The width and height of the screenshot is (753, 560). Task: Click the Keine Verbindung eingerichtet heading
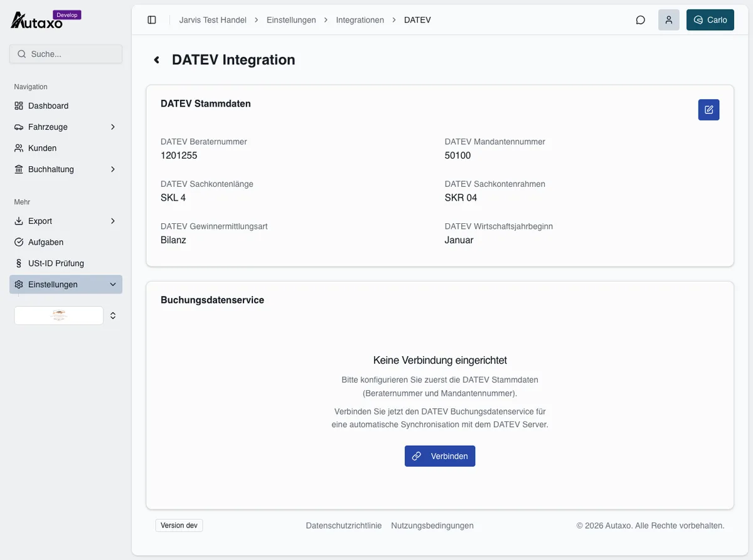pyautogui.click(x=440, y=360)
